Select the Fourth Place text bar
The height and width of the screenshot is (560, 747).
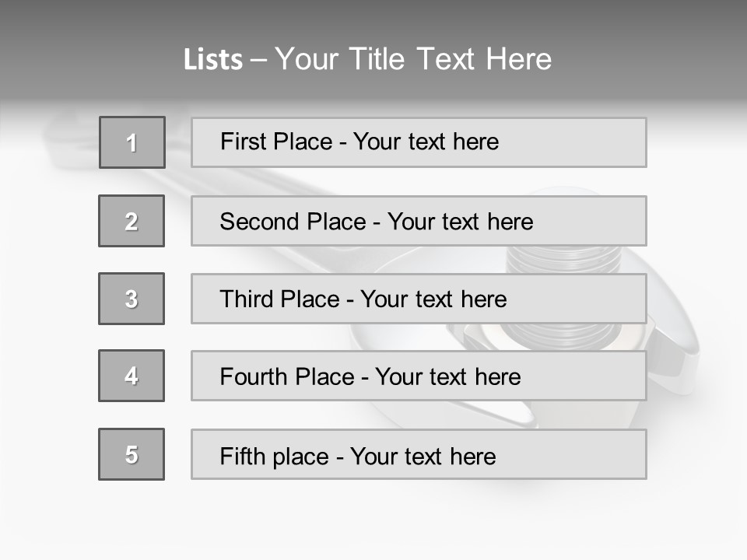[419, 376]
